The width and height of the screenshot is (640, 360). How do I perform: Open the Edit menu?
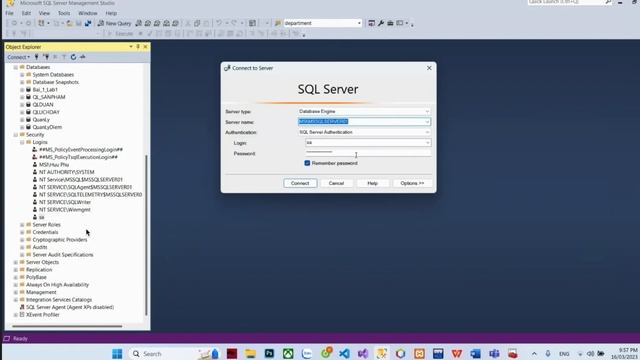click(26, 13)
